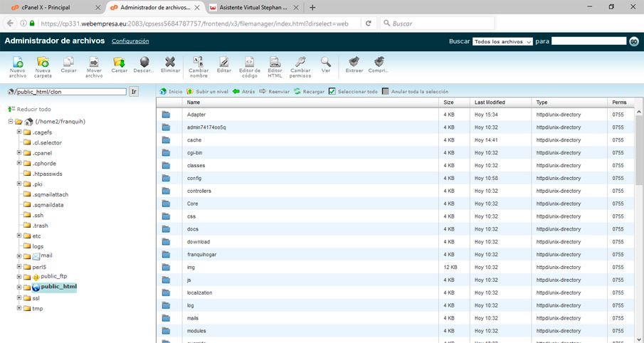Click Reducir todo collapse link
The image size is (644, 343).
tap(30, 110)
